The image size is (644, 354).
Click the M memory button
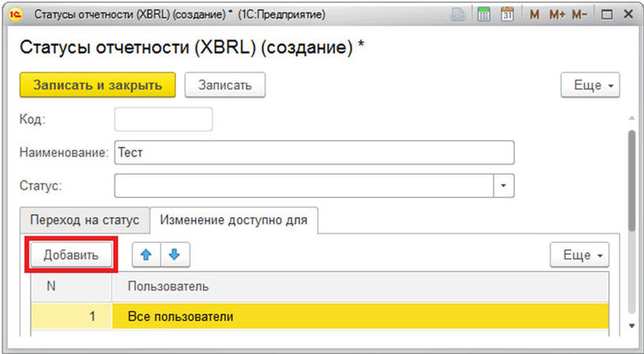coord(535,14)
